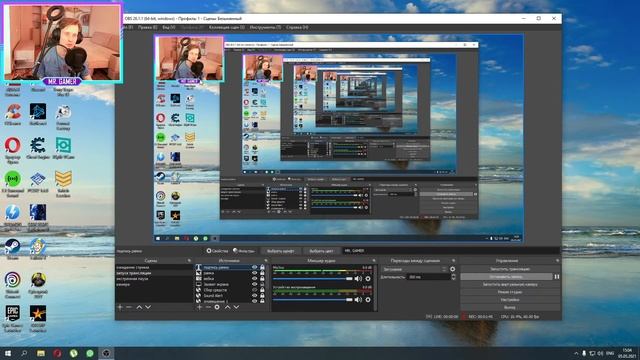Open Steam desktop shortcut

(13, 249)
